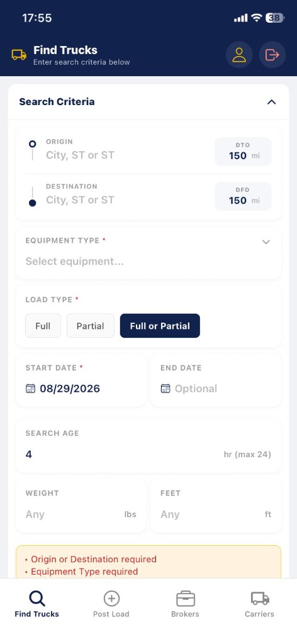Viewport: 297px width, 644px height.
Task: Collapse the Search Criteria section
Action: click(x=272, y=102)
